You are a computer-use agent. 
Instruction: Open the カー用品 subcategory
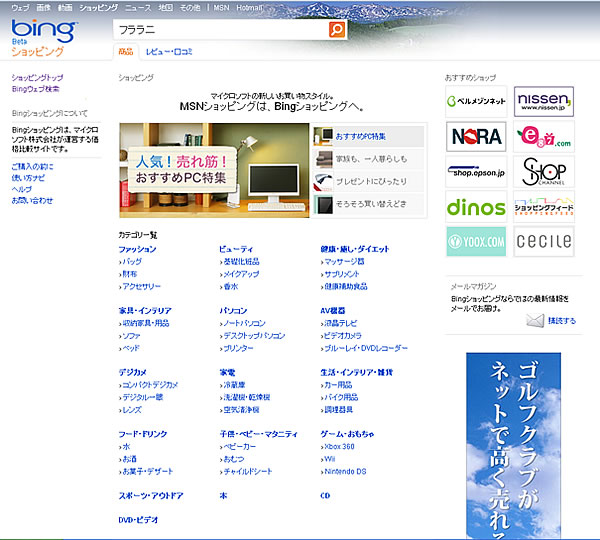pyautogui.click(x=338, y=385)
